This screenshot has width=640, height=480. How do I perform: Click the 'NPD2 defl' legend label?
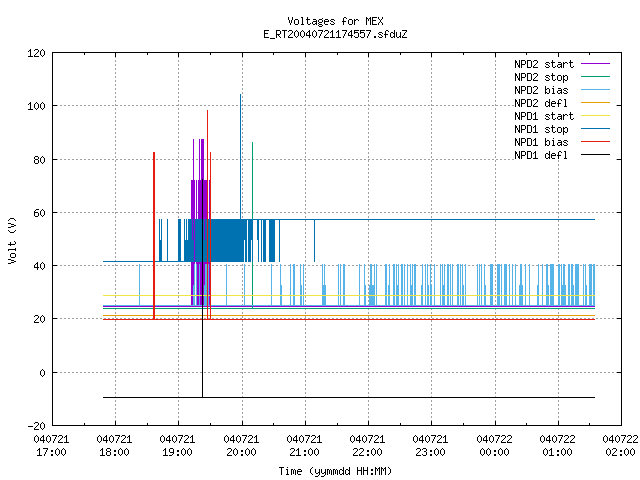pos(541,103)
